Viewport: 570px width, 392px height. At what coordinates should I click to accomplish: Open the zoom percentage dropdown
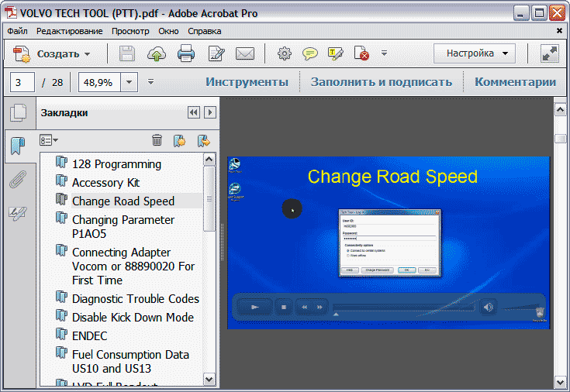[x=129, y=82]
